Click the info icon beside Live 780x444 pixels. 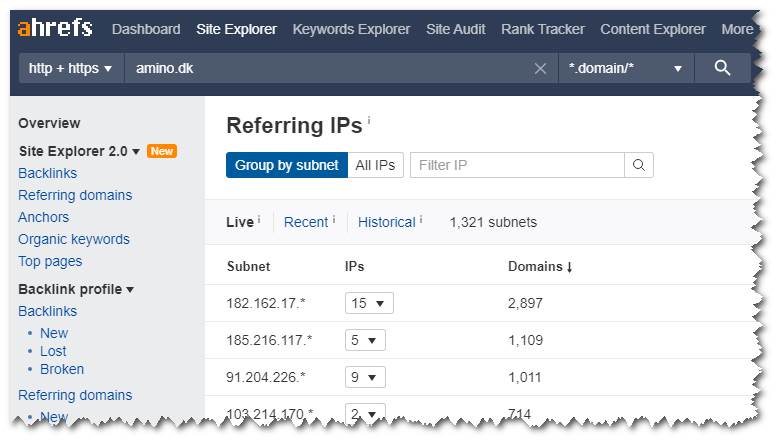[259, 219]
